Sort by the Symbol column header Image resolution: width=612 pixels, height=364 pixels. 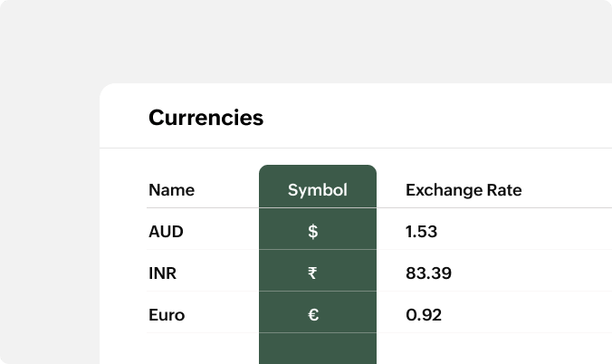point(318,190)
